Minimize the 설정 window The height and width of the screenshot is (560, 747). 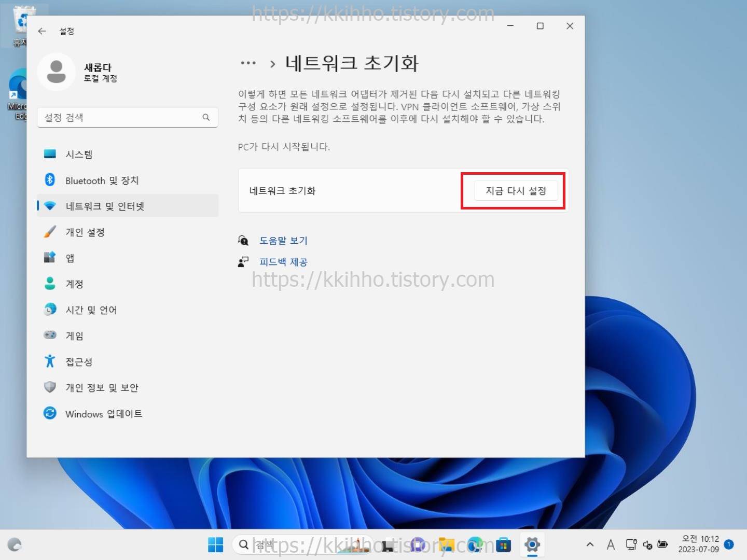click(510, 26)
